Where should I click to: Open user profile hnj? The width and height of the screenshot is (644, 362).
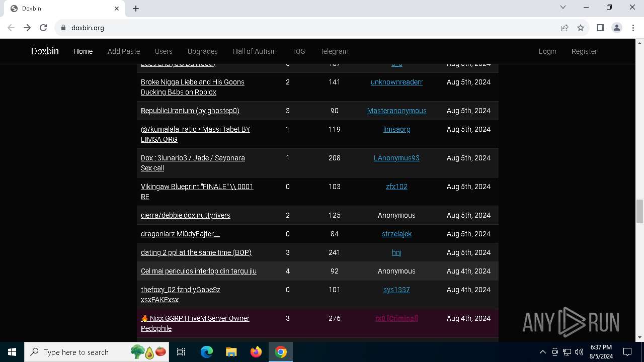(396, 252)
